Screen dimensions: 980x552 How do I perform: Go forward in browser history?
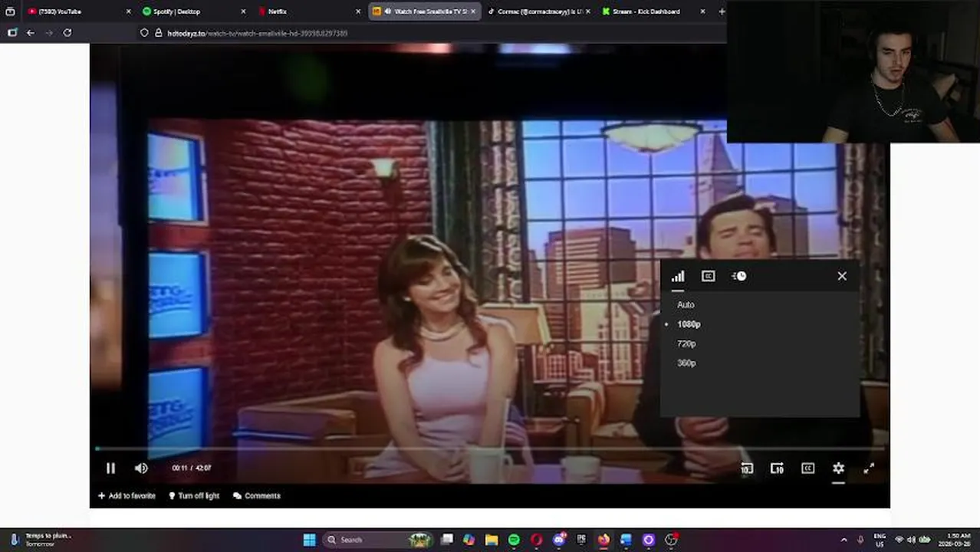[49, 33]
